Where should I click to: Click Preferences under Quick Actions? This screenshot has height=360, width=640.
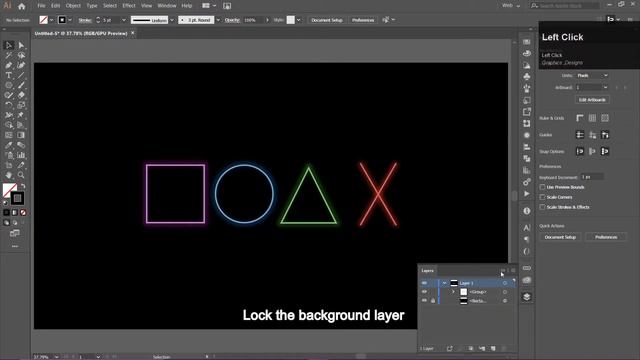pos(606,237)
